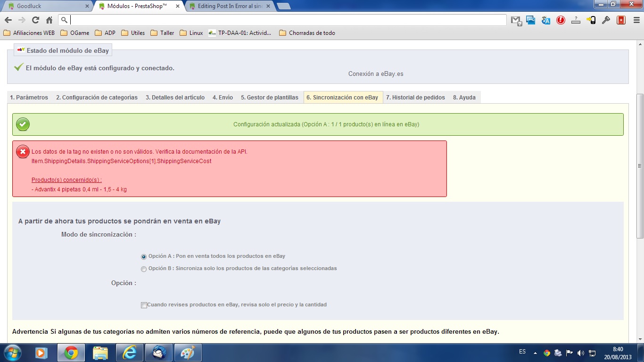The image size is (644, 362).
Task: Click the ES language indicator
Action: (x=522, y=352)
